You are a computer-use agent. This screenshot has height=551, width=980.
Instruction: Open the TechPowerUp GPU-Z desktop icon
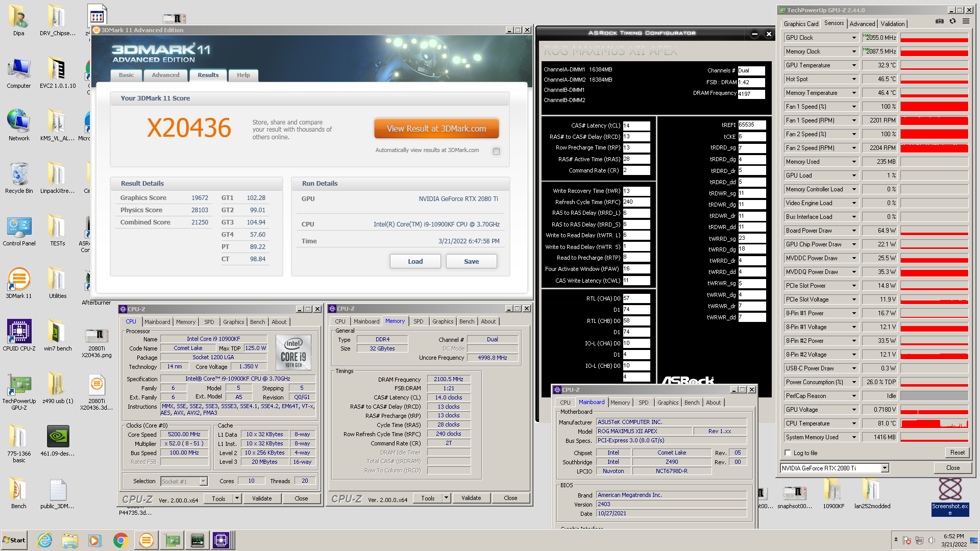[19, 391]
